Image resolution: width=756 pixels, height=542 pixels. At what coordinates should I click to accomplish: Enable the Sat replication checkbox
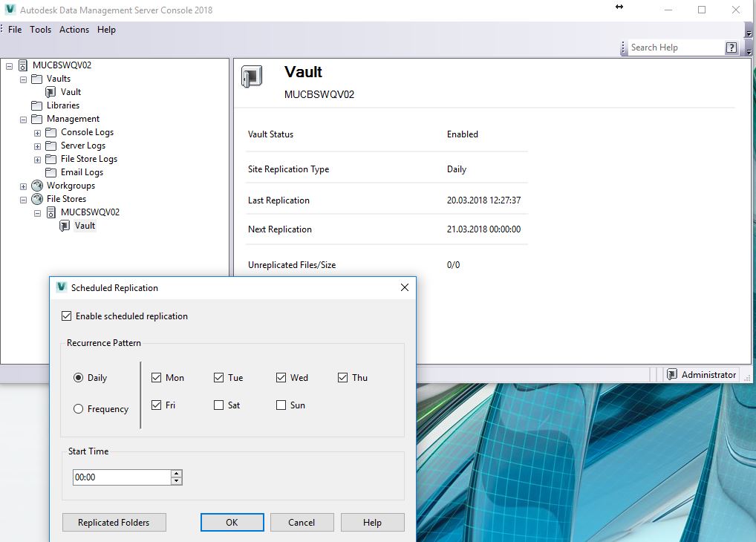pos(218,405)
